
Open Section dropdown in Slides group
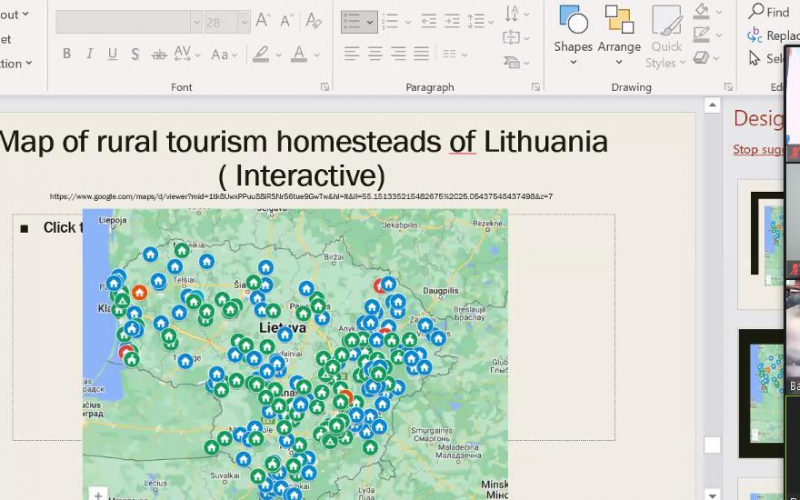coord(16,63)
